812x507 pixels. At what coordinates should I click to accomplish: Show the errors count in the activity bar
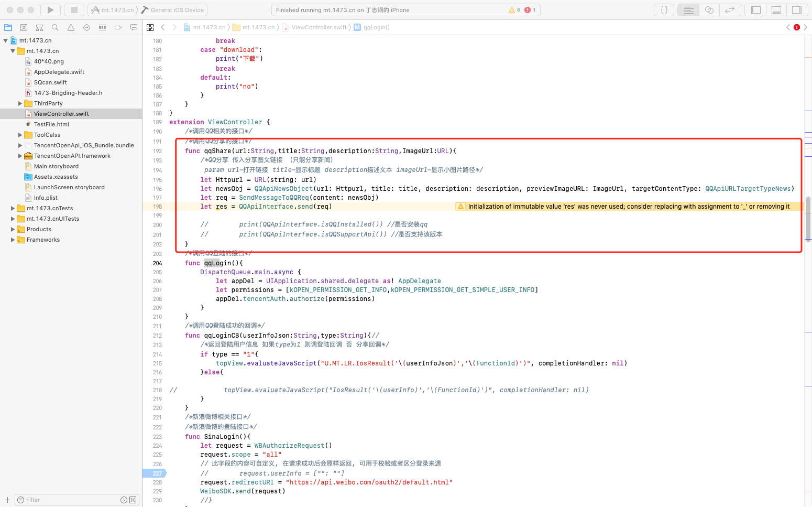530,10
